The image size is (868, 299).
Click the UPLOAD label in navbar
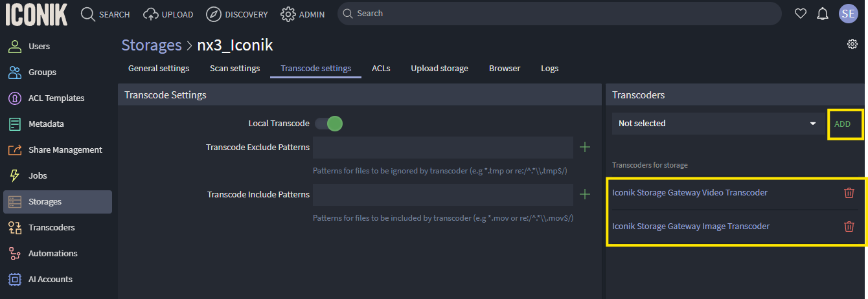pyautogui.click(x=178, y=14)
